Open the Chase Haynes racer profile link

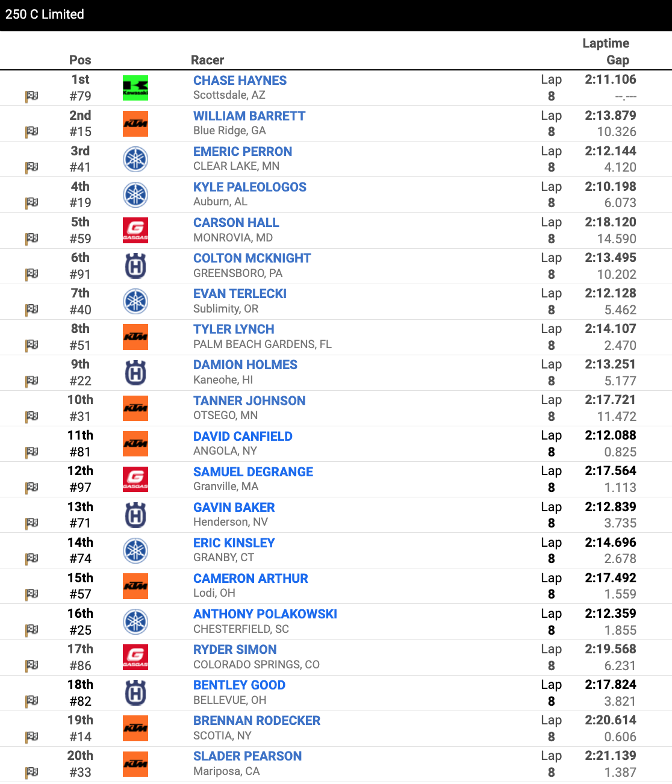tap(240, 80)
